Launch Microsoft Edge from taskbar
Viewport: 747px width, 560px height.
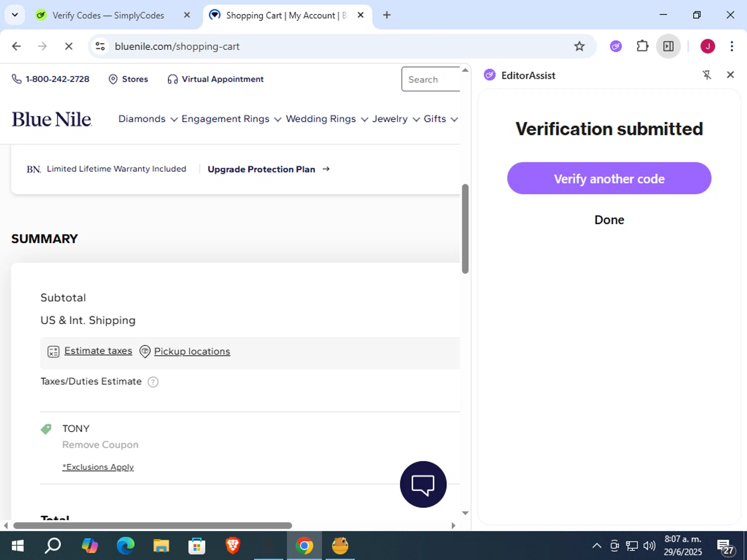(x=125, y=546)
